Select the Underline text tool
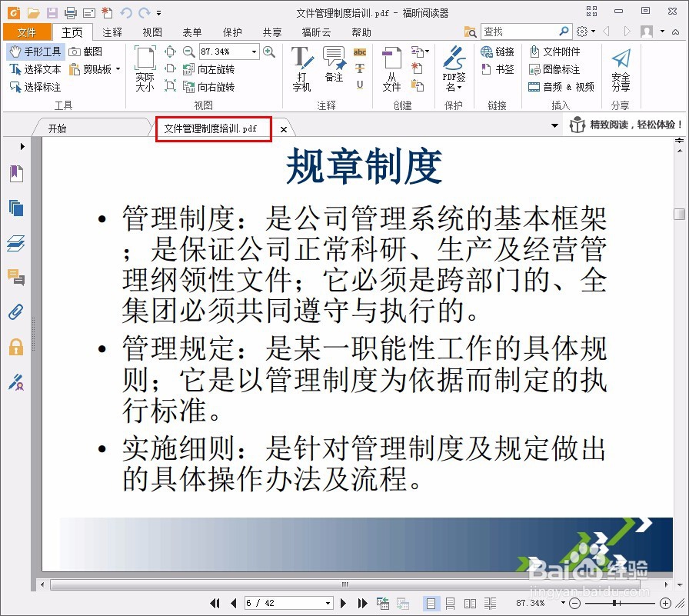689x616 pixels. pos(360,85)
